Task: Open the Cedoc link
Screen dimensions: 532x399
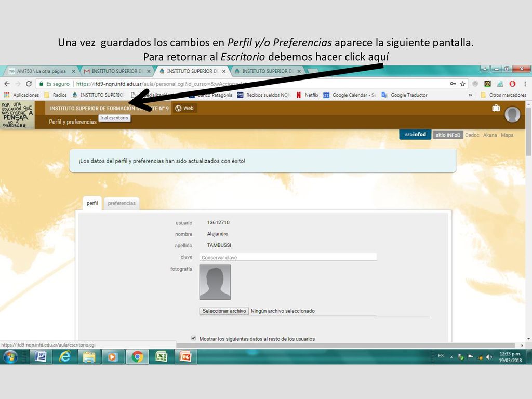Action: tap(472, 135)
